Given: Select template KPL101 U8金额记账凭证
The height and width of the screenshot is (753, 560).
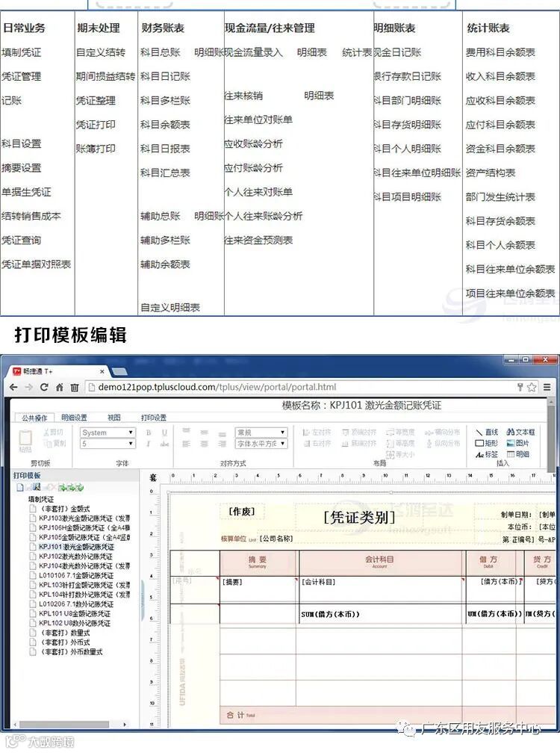Looking at the screenshot, I should tap(75, 613).
